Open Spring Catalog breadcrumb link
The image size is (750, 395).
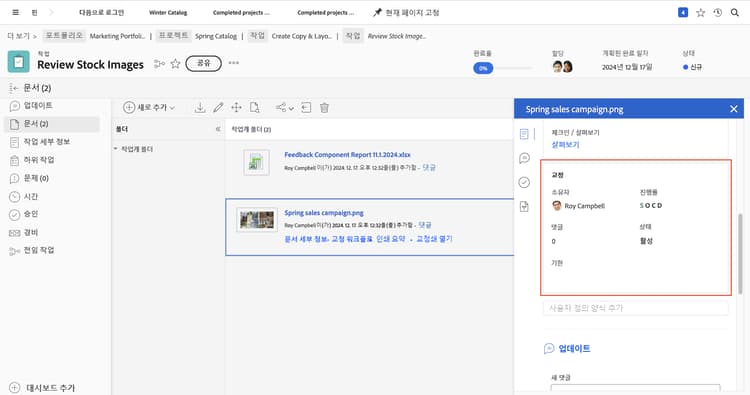click(216, 36)
